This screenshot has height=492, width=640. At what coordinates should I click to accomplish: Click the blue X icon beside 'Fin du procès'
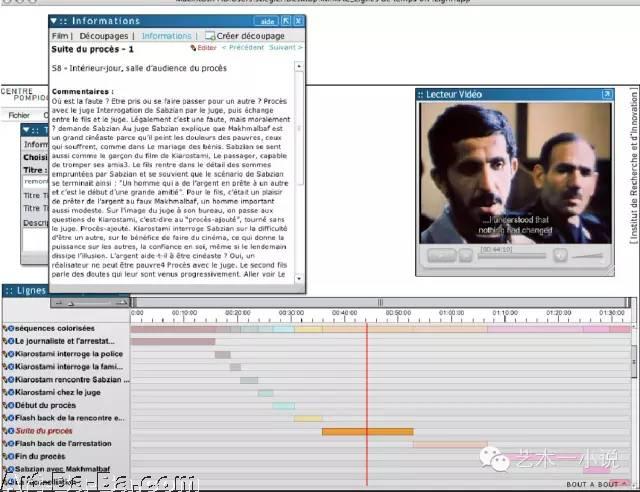tap(11, 456)
